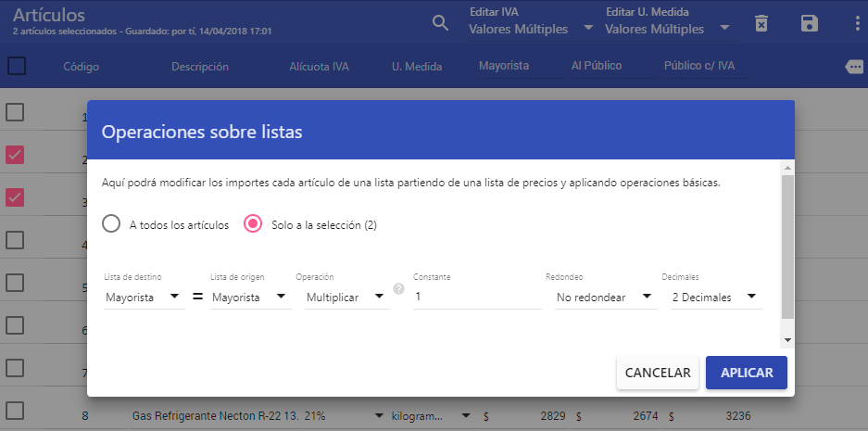Open 21% IVA dropdown in row 8
The image size is (868, 431).
click(345, 415)
